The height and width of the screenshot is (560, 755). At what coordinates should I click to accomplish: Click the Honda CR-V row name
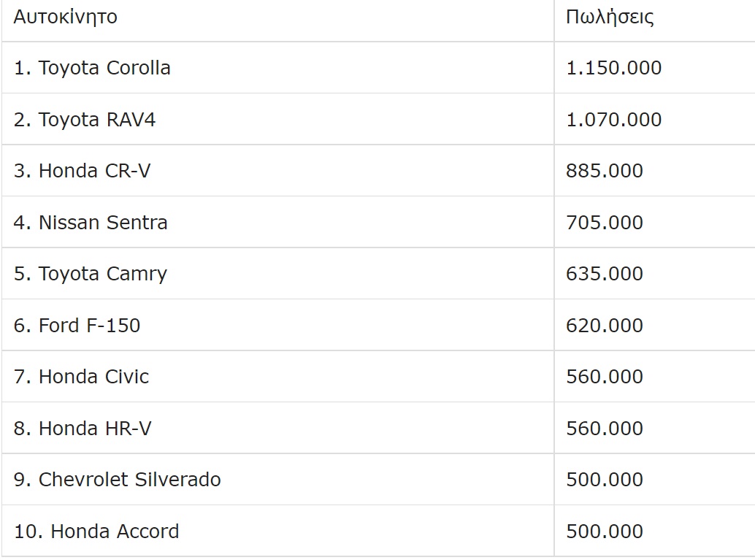pos(83,171)
